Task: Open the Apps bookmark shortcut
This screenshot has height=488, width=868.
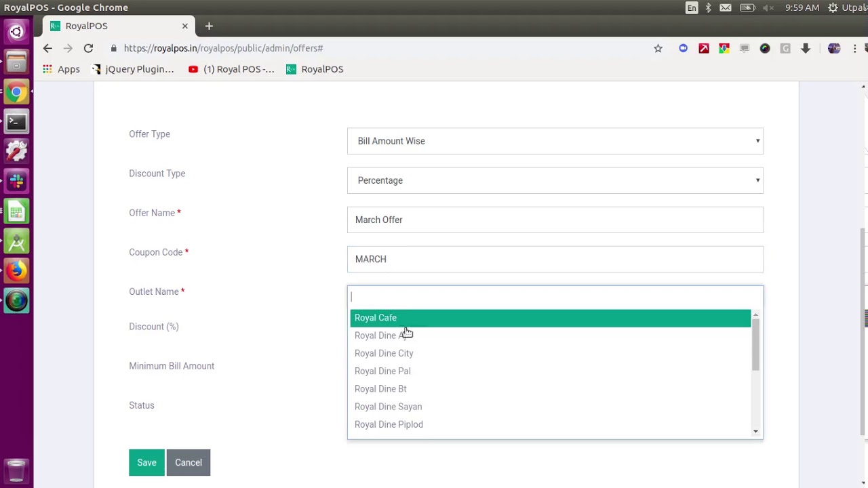Action: (61, 69)
